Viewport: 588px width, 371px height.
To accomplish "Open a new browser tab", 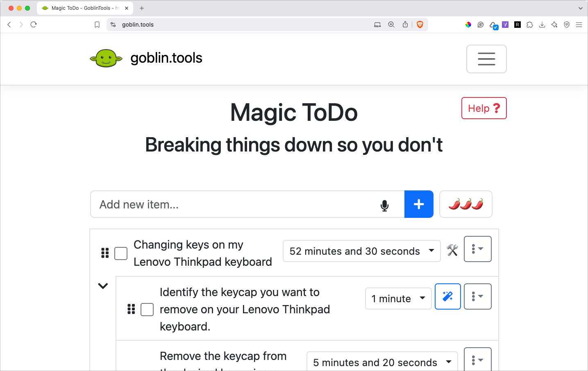I will (142, 8).
